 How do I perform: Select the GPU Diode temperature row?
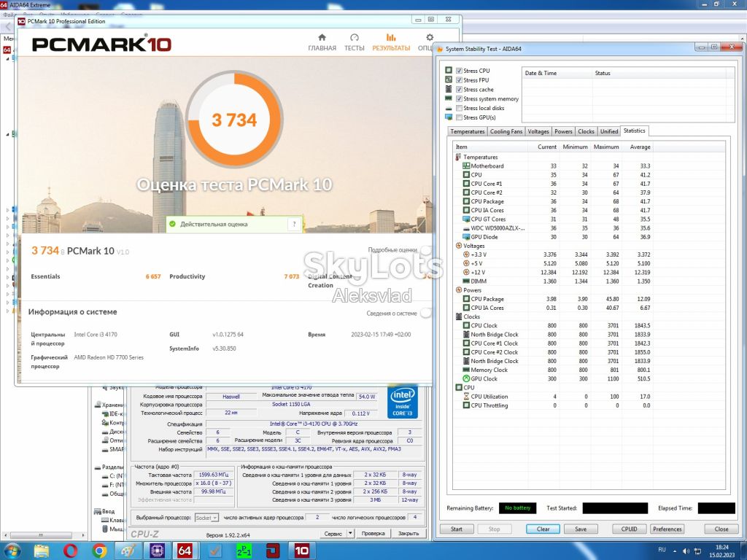click(553, 237)
